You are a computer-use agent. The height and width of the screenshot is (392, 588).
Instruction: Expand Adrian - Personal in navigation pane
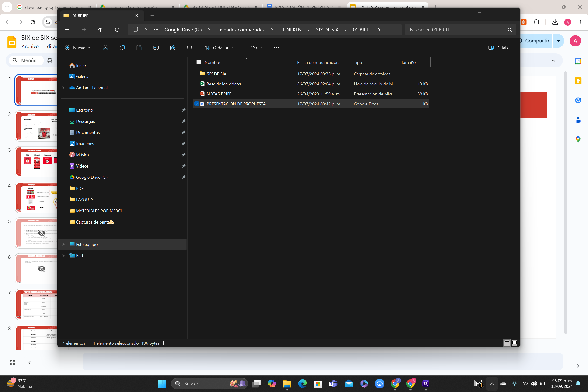pos(63,87)
